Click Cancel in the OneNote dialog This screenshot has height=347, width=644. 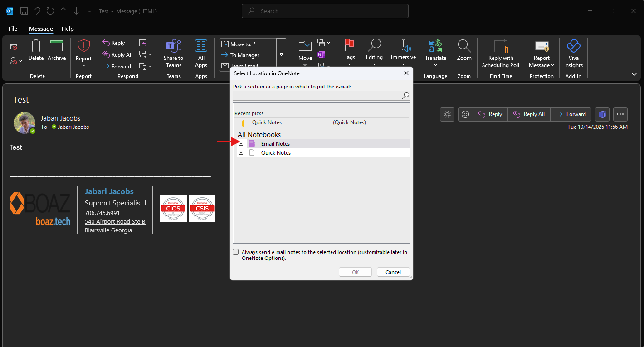pyautogui.click(x=393, y=272)
